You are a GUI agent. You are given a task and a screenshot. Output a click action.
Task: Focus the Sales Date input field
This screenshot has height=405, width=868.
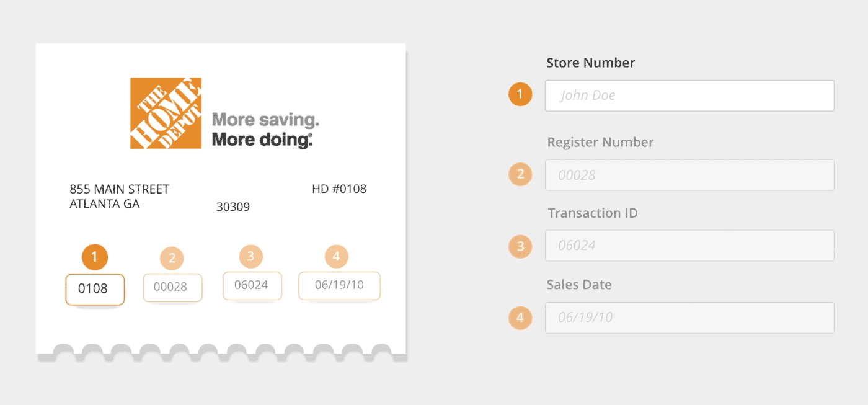pos(689,318)
